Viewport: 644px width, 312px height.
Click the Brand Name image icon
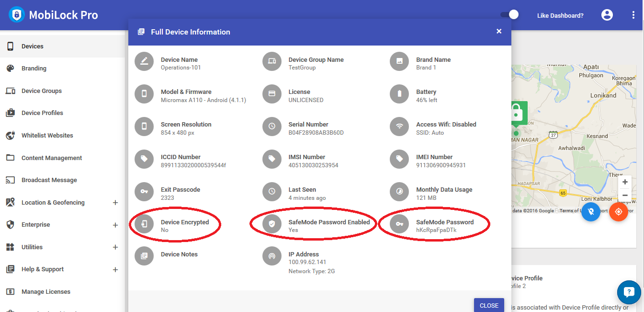[399, 61]
